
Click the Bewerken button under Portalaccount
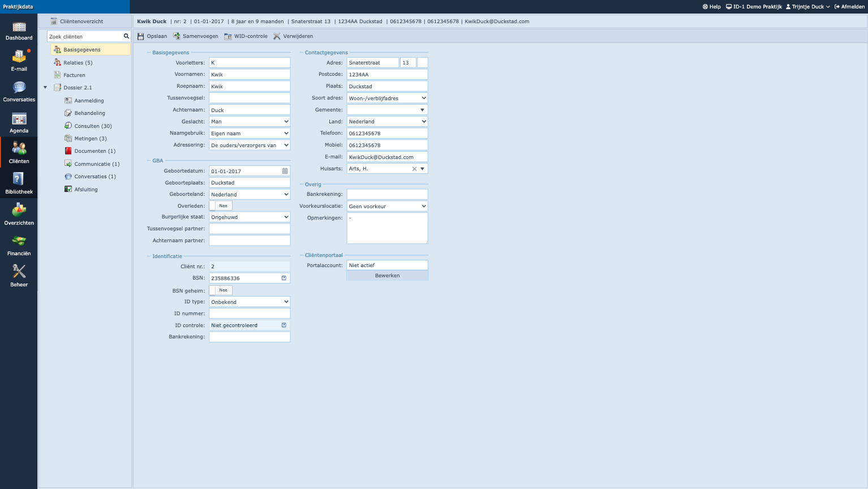pyautogui.click(x=387, y=276)
